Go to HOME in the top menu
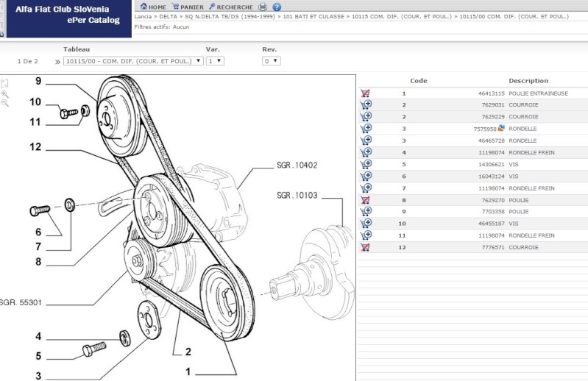This screenshot has width=588, height=381. tap(153, 7)
